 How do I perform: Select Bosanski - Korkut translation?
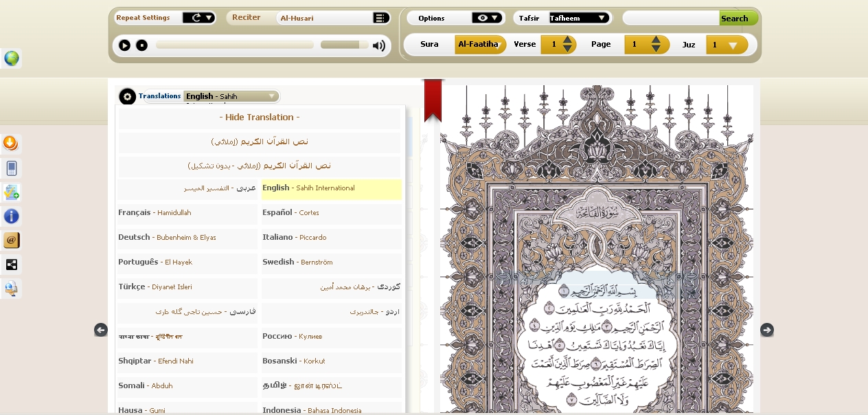331,361
